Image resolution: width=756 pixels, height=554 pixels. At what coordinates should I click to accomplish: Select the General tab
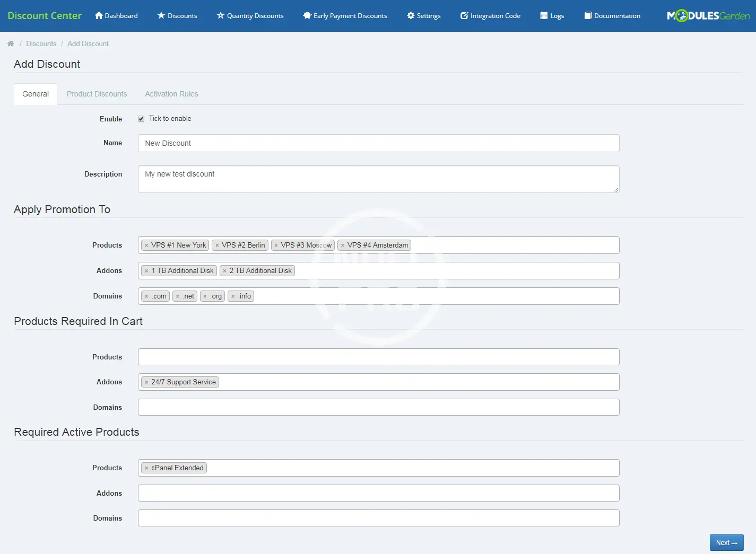point(36,94)
